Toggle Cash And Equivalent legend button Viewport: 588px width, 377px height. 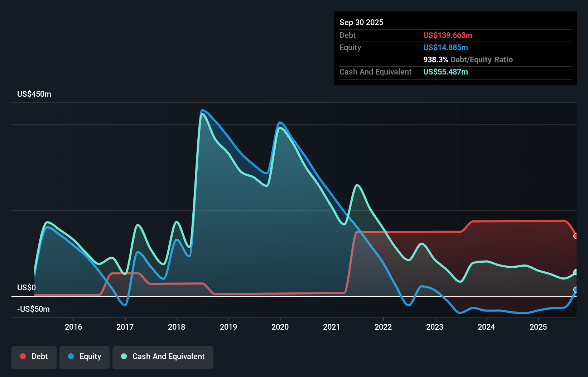point(163,357)
